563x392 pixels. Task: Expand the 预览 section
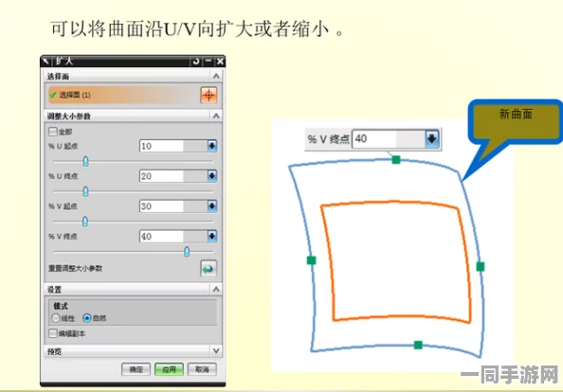[216, 350]
